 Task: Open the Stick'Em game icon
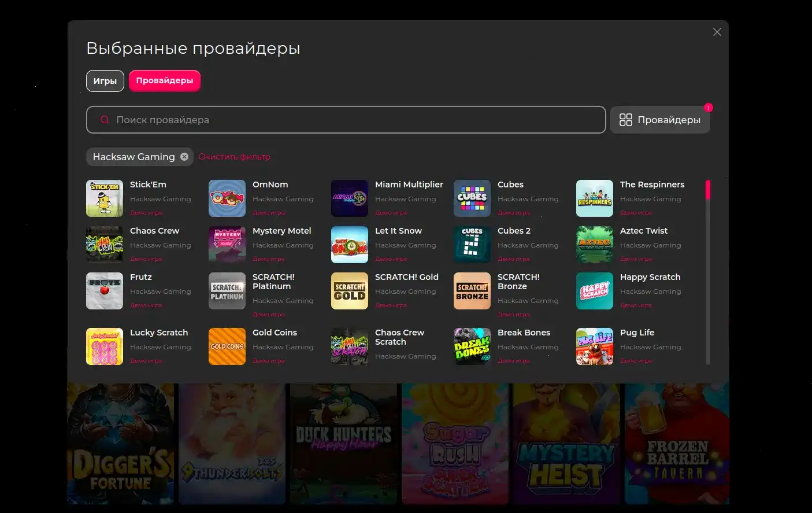click(x=104, y=198)
